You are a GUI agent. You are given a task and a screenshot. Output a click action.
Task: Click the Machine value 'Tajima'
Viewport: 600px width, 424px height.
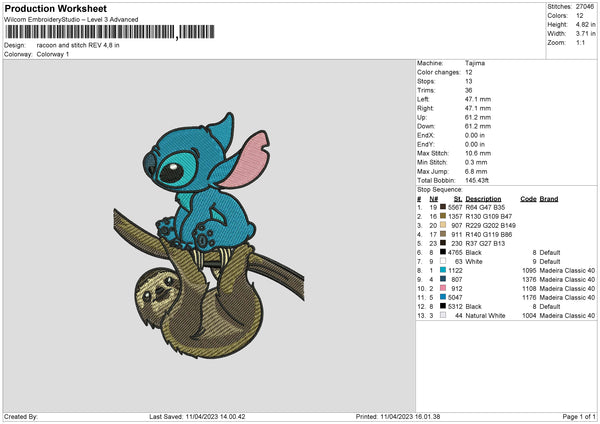coord(475,63)
